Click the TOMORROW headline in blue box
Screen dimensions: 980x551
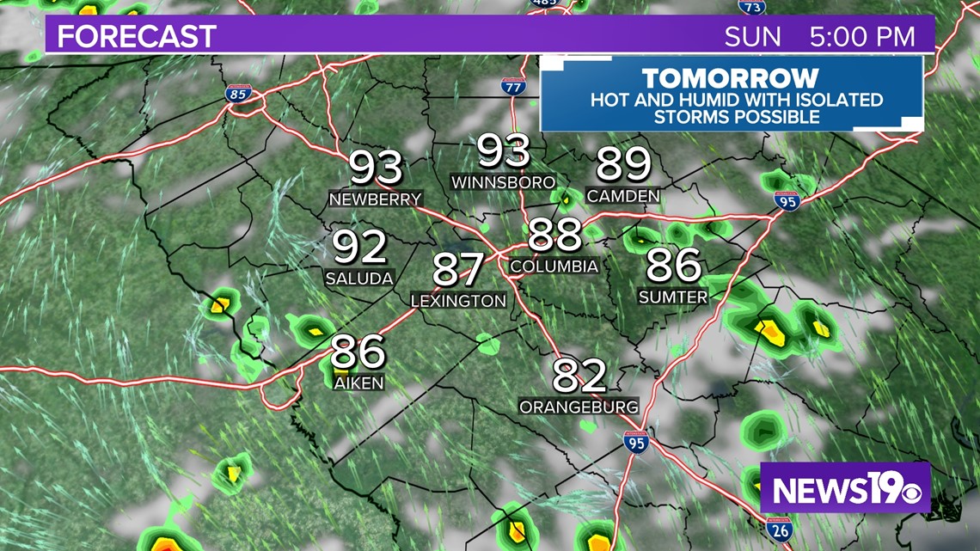coord(731,77)
